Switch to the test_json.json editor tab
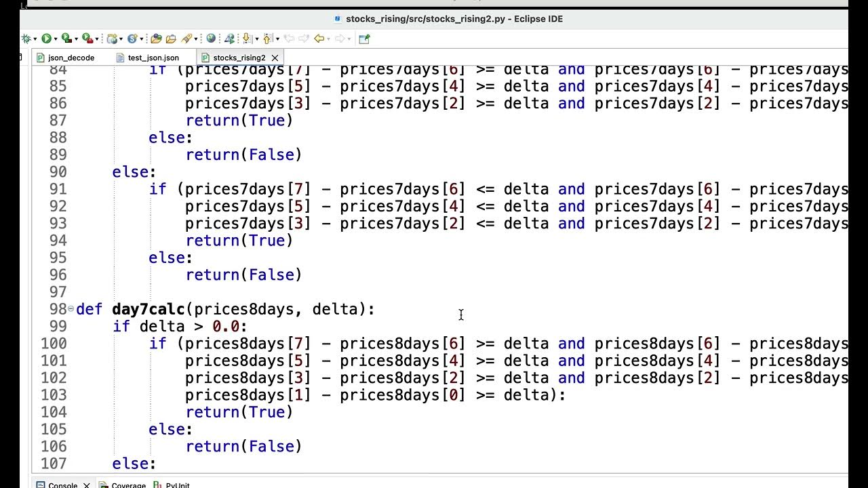 coord(147,58)
